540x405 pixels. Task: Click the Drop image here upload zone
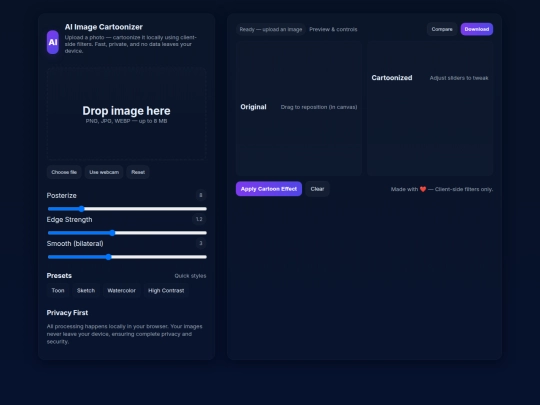(126, 114)
